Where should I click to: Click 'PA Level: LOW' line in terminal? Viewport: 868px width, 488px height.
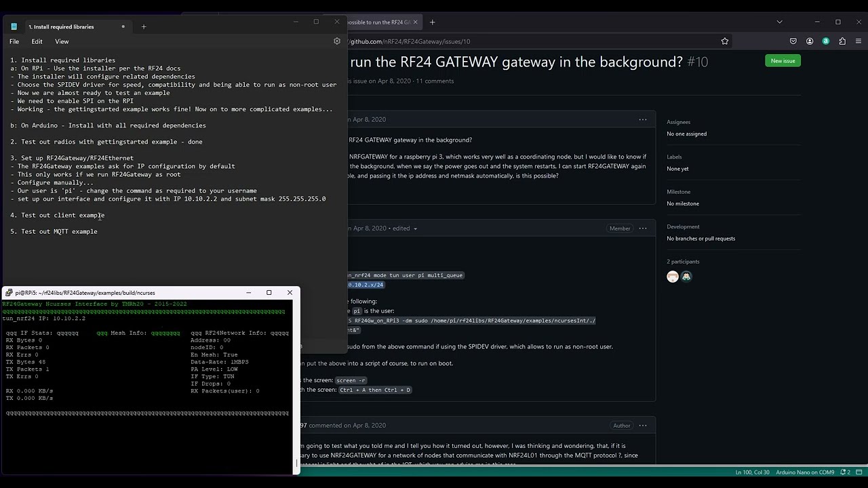(214, 369)
